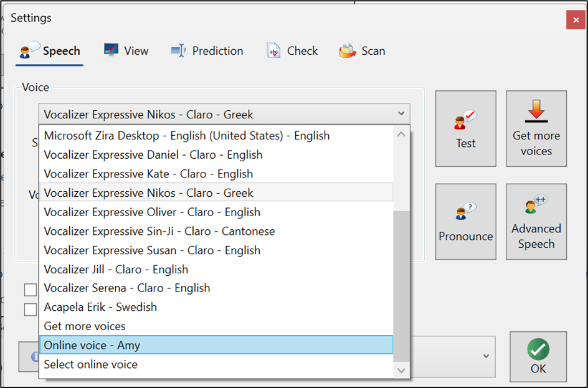
Task: Close the Settings dialog
Action: 576,20
